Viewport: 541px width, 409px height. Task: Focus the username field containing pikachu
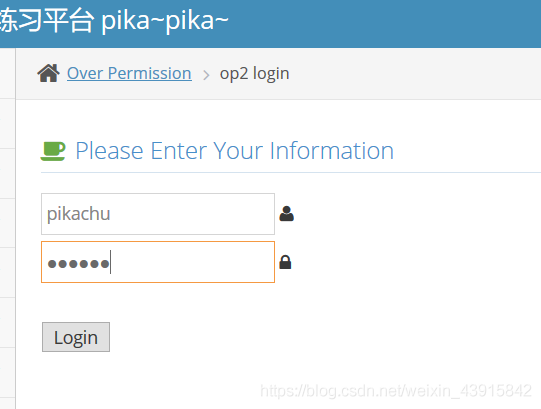[158, 214]
